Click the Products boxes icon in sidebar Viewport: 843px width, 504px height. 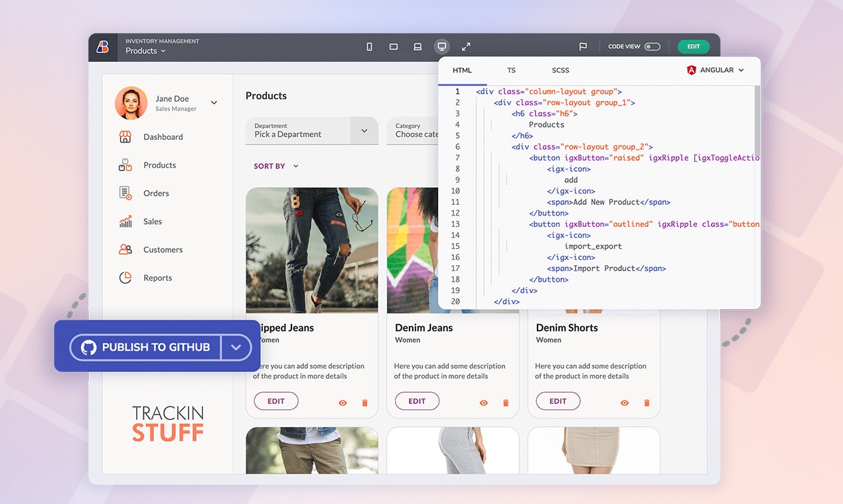click(x=125, y=165)
